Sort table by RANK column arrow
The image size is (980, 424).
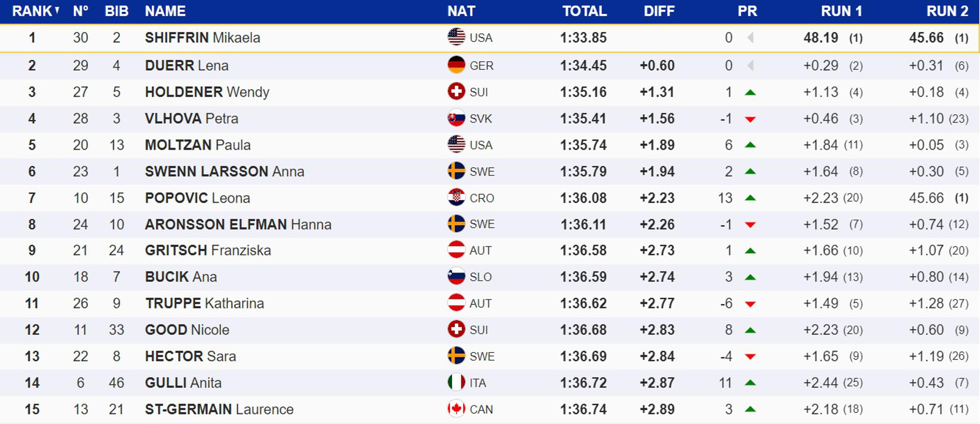(57, 10)
